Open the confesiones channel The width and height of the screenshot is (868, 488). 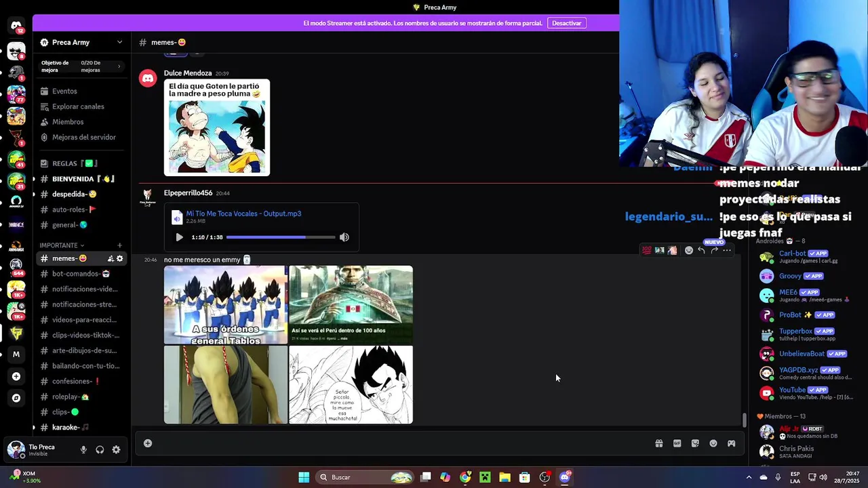pyautogui.click(x=81, y=381)
